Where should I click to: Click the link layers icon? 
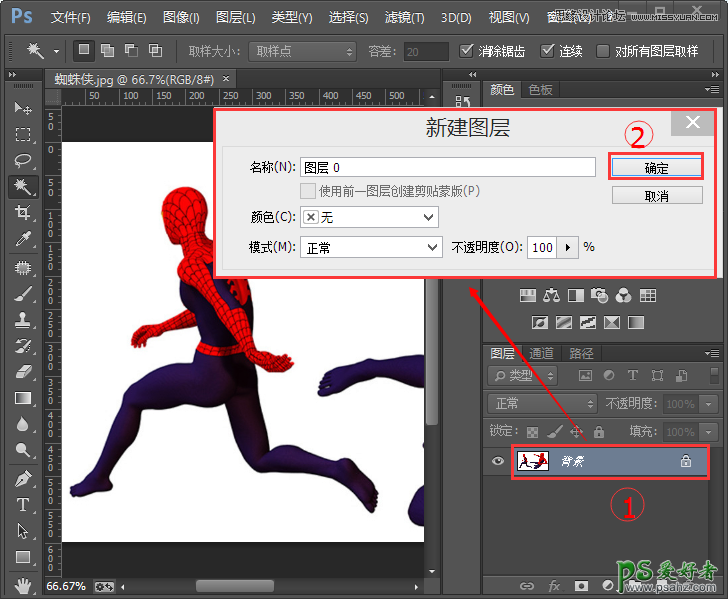526,586
